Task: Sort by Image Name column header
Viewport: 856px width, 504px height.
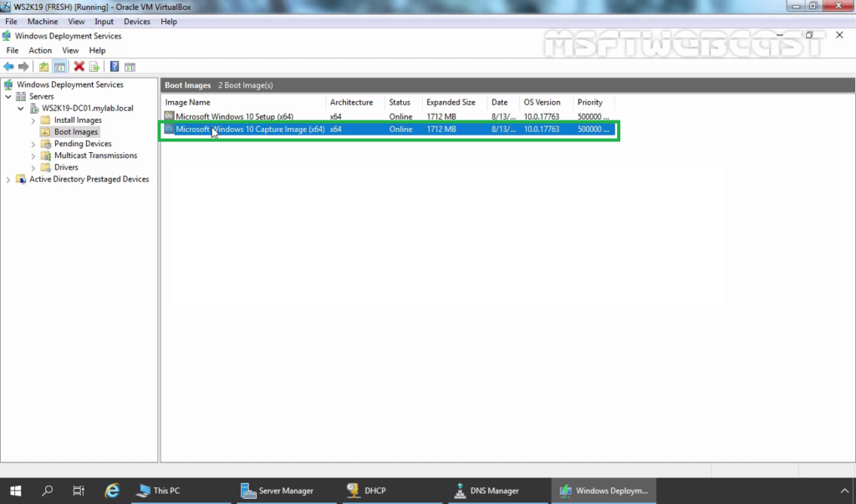Action: 244,102
